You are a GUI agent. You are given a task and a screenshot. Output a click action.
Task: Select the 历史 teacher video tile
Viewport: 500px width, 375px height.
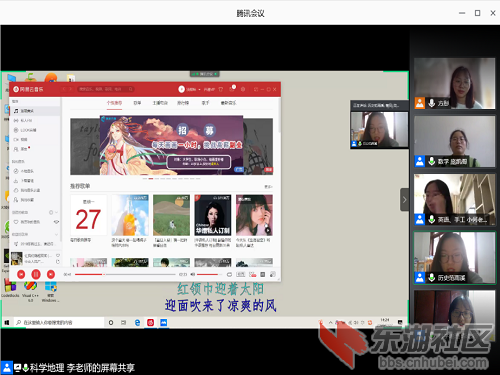click(455, 258)
